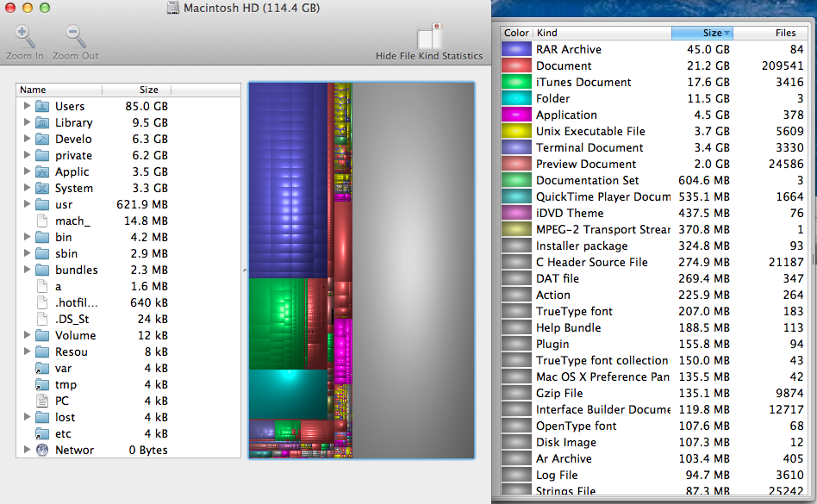
Task: Select the 'Disk Image' kind row
Action: coord(654,442)
